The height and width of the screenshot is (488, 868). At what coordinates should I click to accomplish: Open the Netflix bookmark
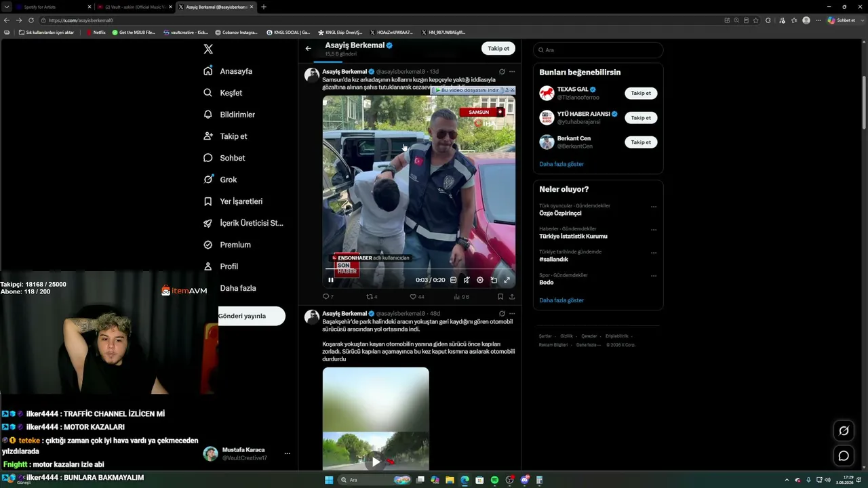click(x=96, y=33)
